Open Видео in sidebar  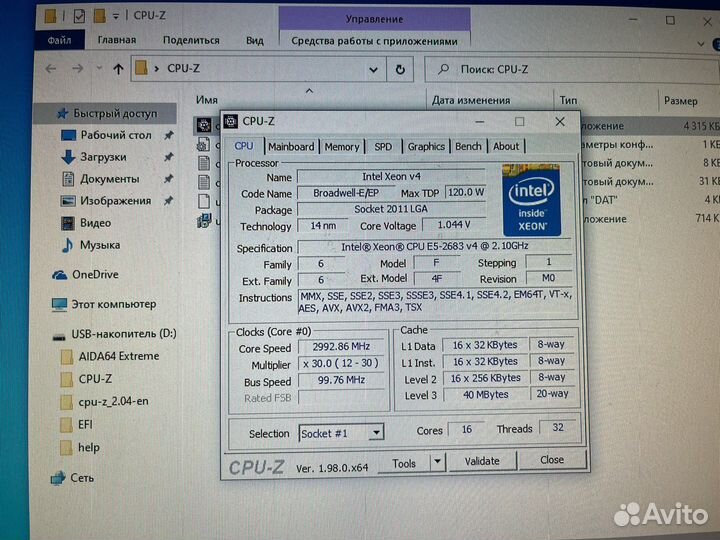86,223
